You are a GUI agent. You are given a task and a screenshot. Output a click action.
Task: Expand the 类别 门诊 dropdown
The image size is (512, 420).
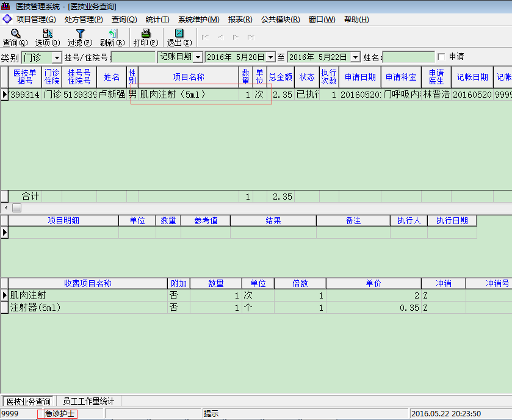coord(57,57)
